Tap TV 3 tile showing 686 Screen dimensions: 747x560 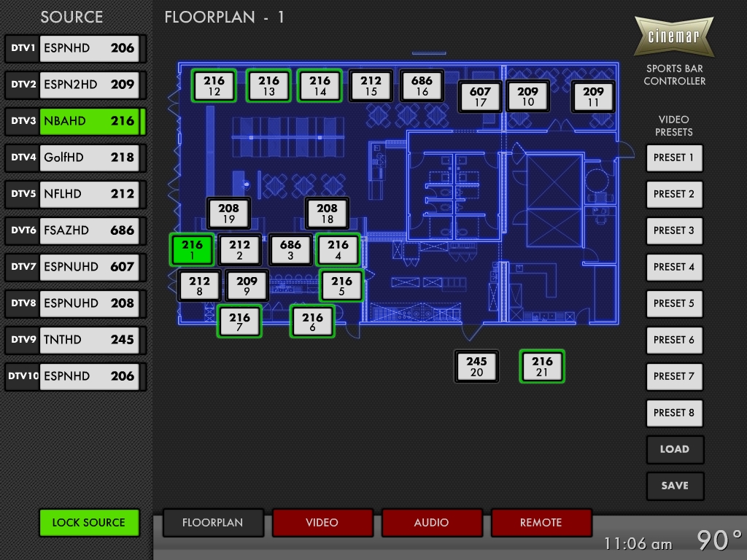pyautogui.click(x=290, y=250)
